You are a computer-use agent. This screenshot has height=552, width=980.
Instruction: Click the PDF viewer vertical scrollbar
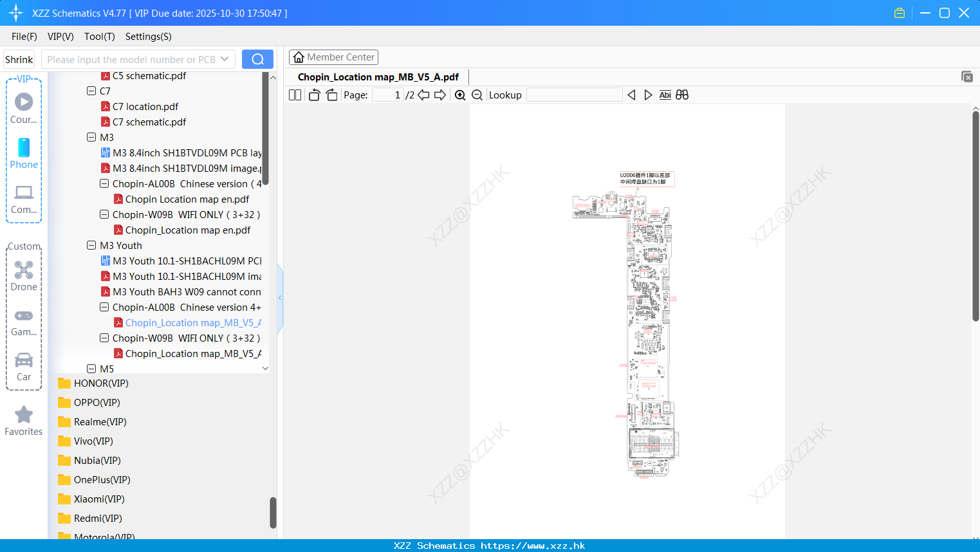pos(975,216)
